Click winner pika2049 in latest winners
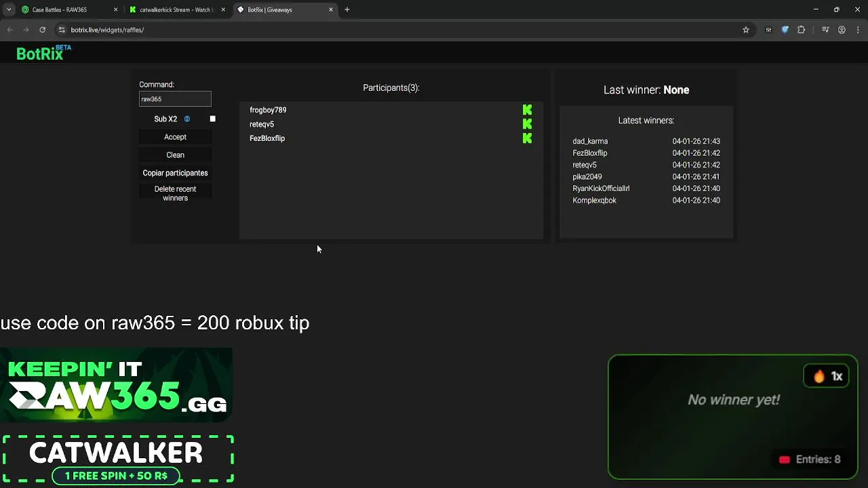The width and height of the screenshot is (868, 488). coord(587,177)
